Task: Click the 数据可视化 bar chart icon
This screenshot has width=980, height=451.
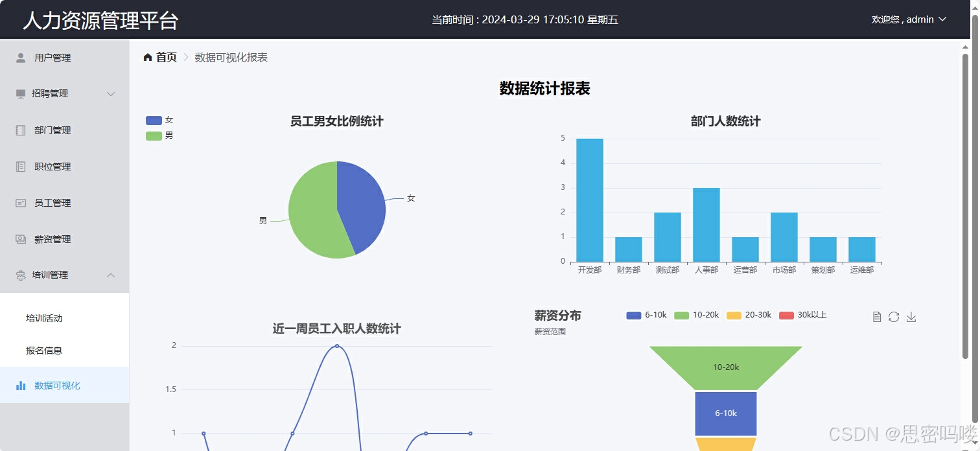Action: [21, 386]
